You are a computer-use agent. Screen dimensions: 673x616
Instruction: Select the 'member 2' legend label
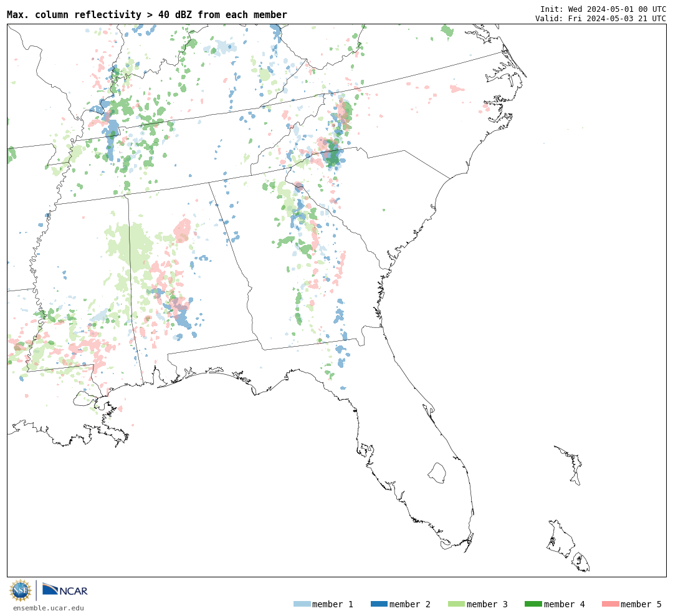[x=410, y=604]
